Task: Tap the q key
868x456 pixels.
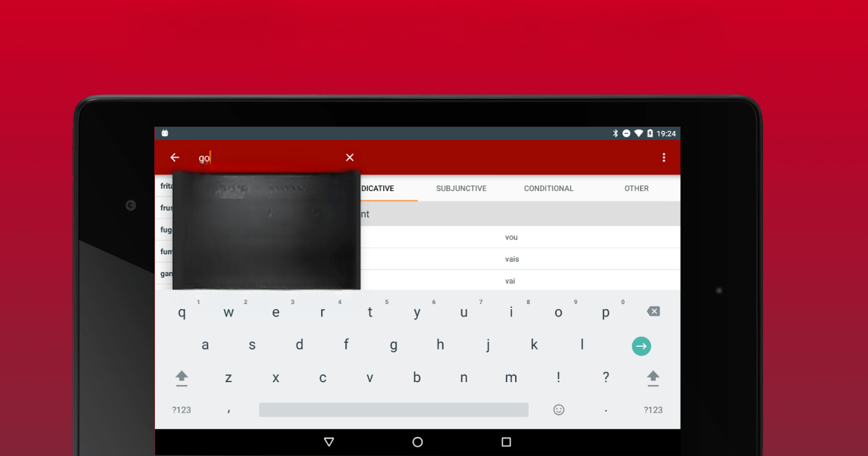Action: click(x=182, y=313)
